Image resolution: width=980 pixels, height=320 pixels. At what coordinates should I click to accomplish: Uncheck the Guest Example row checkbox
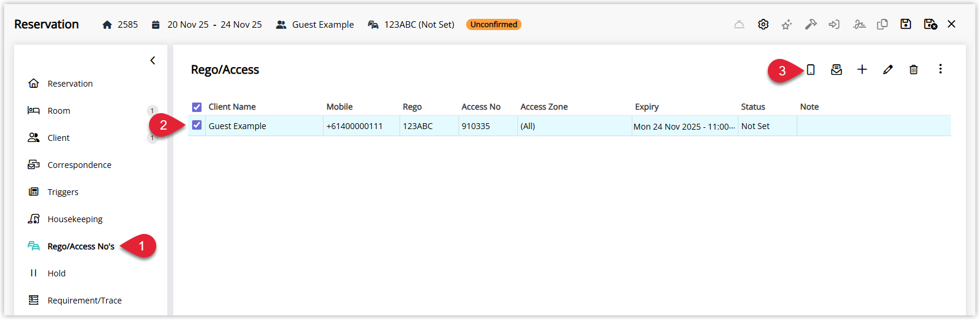[197, 125]
